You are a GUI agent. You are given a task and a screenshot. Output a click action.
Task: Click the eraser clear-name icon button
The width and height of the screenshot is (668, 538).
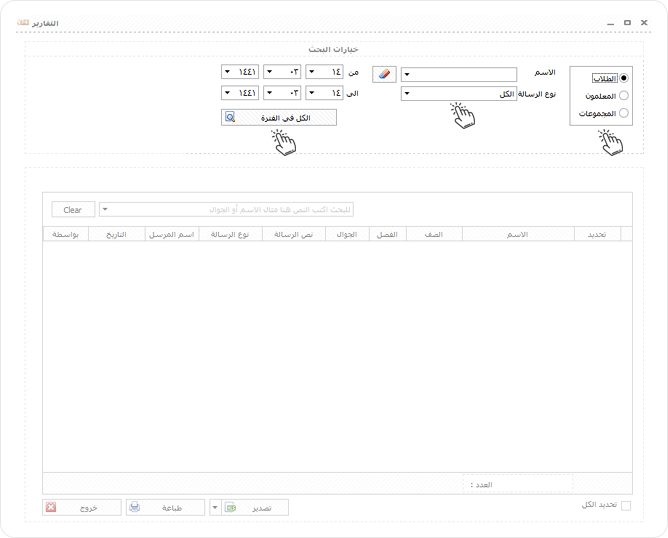tap(384, 74)
